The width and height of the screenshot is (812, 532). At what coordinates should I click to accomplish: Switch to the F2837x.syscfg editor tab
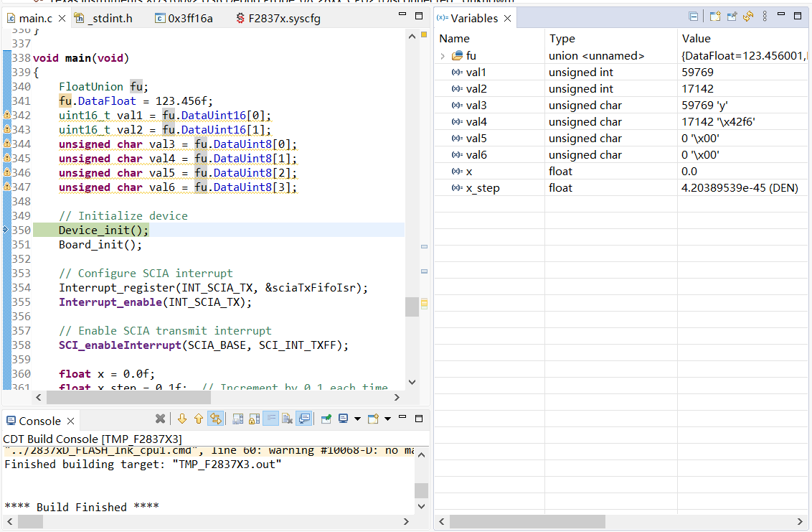(283, 19)
